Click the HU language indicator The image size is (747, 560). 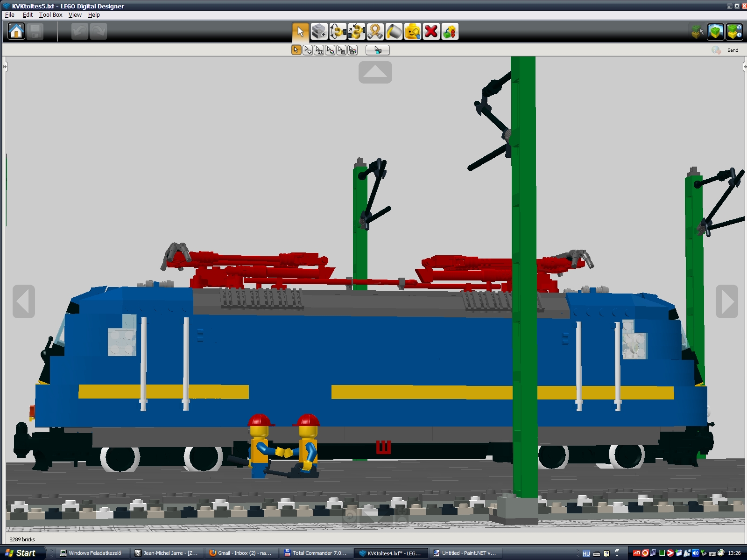tap(586, 553)
